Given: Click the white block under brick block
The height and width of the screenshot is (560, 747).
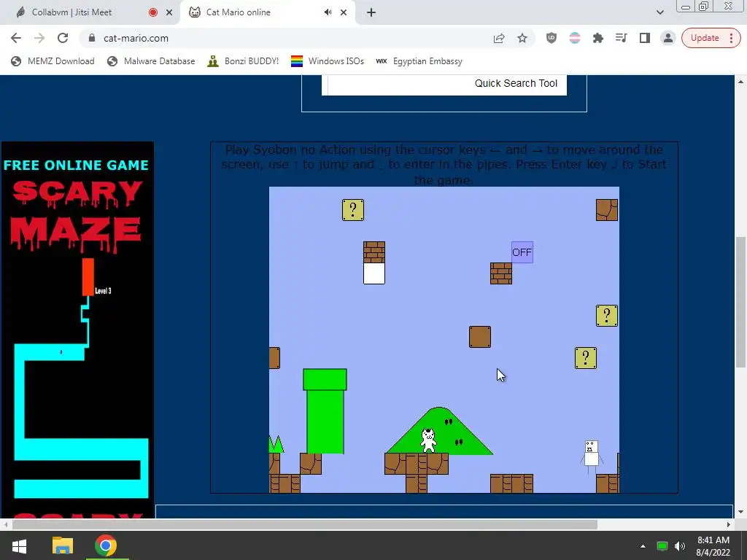Looking at the screenshot, I should click(x=374, y=273).
